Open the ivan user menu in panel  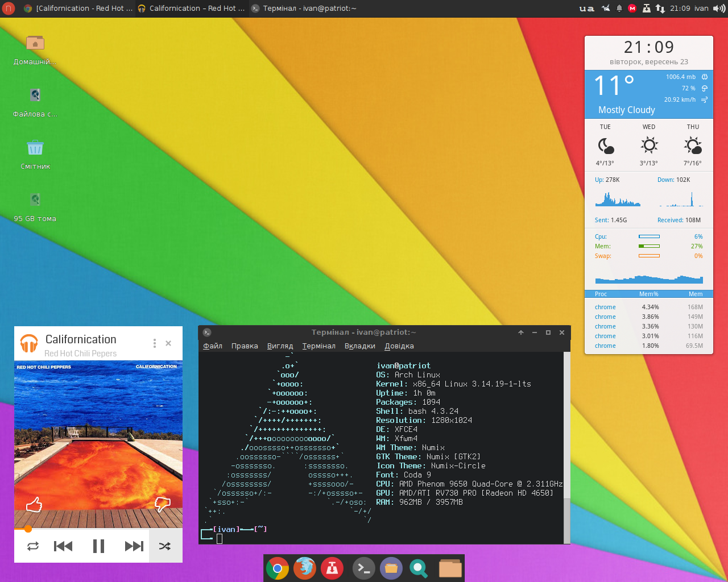pos(701,8)
